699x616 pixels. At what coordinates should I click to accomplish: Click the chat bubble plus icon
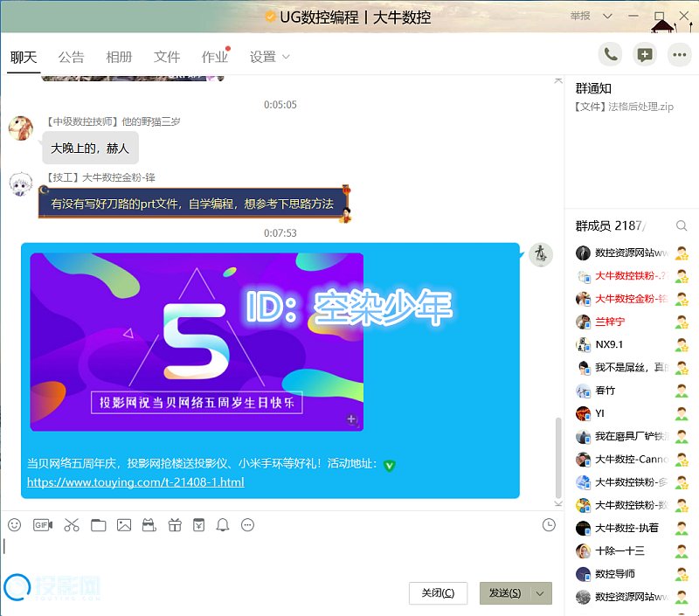pyautogui.click(x=645, y=54)
